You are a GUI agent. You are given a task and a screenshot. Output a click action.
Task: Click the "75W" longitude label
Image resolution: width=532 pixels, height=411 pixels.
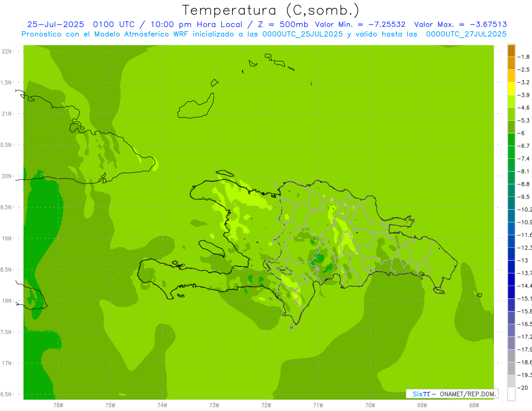(x=110, y=405)
